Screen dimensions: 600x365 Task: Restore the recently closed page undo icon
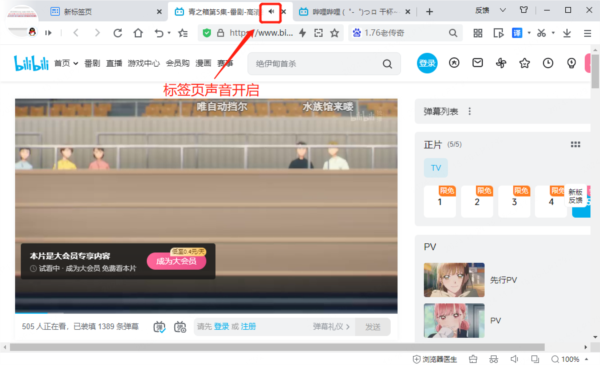coord(159,33)
